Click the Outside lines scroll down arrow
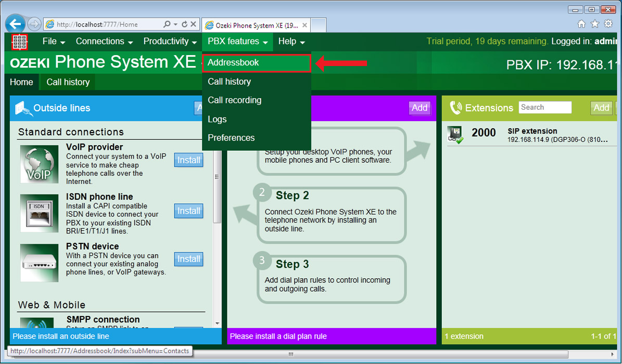Screen dimensions: 622x364 pyautogui.click(x=217, y=323)
